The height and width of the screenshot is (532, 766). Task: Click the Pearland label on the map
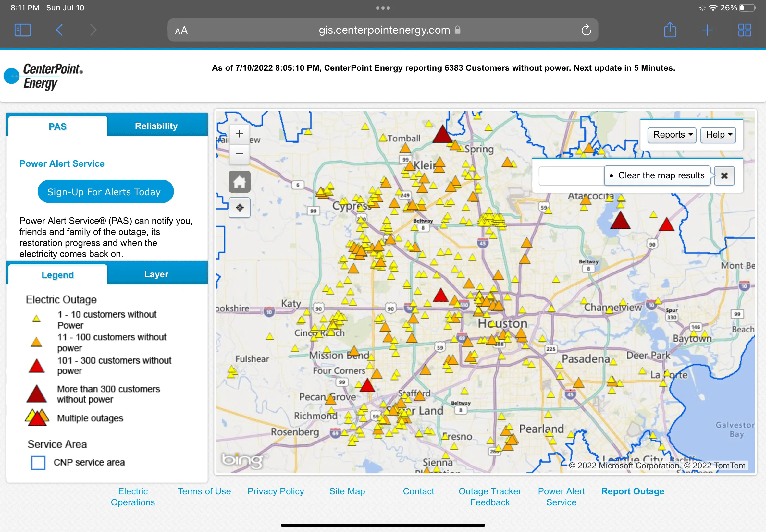[541, 429]
